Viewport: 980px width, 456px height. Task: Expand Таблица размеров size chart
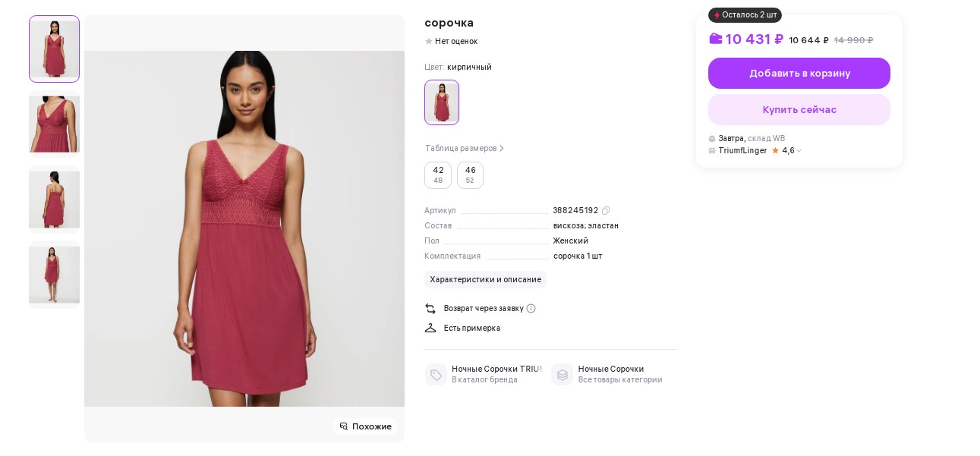tap(465, 149)
